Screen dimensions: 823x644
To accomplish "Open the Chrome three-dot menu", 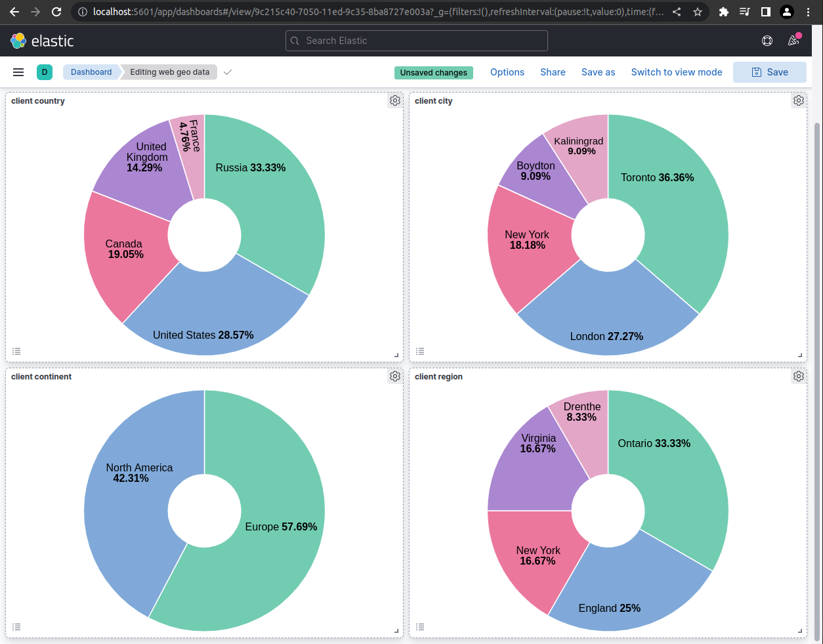I will click(808, 12).
